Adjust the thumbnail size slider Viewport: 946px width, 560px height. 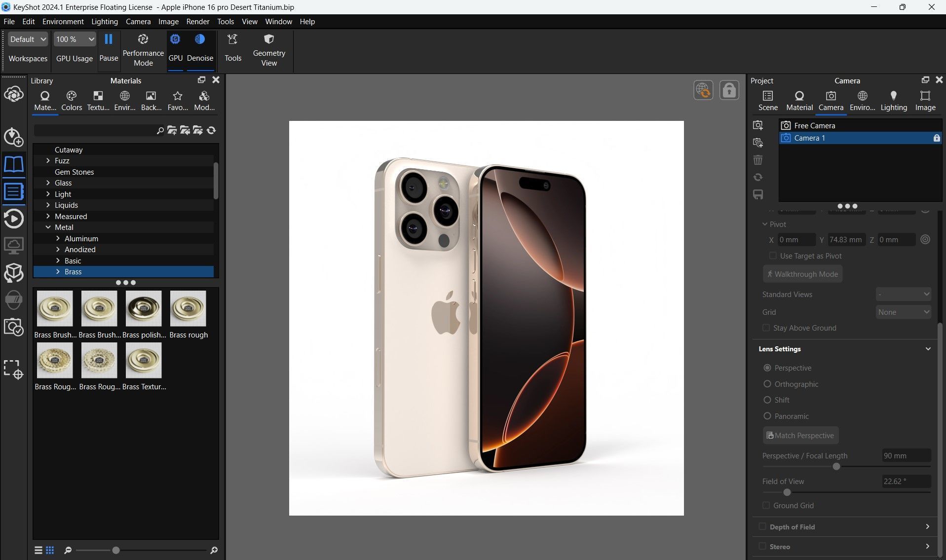point(116,550)
